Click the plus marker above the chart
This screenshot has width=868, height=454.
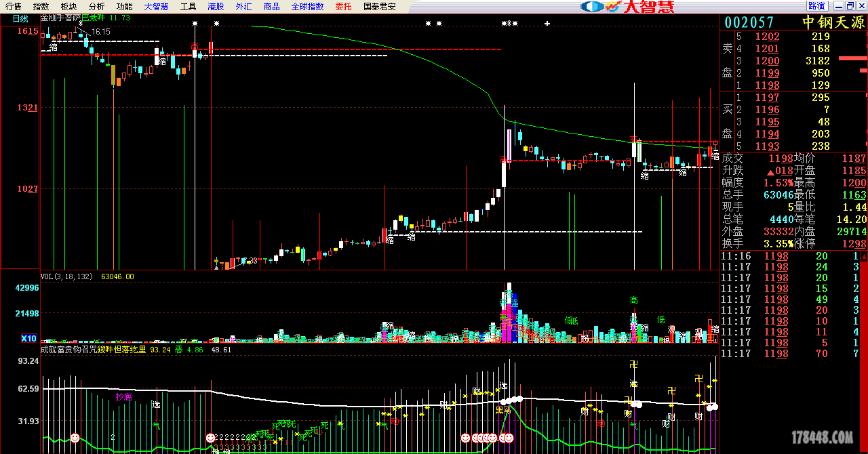pyautogui.click(x=547, y=24)
